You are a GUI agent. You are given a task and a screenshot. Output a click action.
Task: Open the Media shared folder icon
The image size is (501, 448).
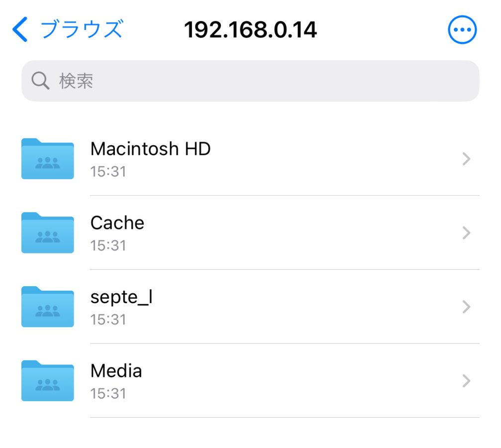(48, 380)
